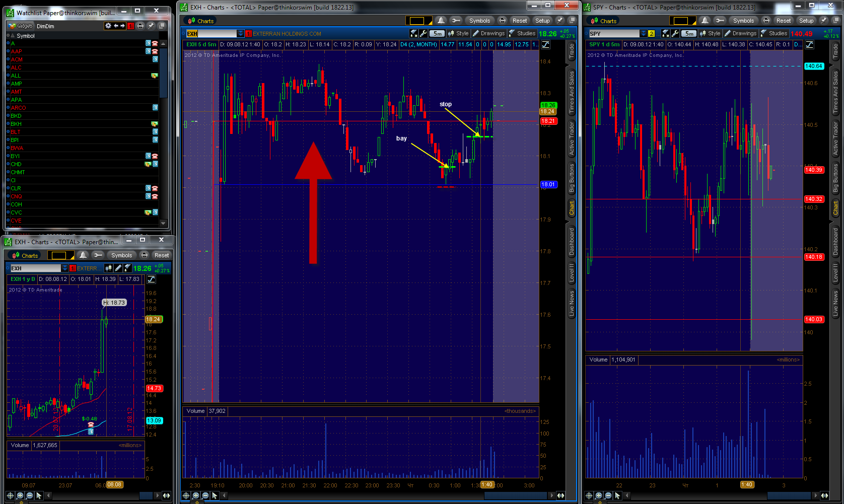844x504 pixels.
Task: Click Reset button in center EXH chart toolbar
Action: coord(520,21)
